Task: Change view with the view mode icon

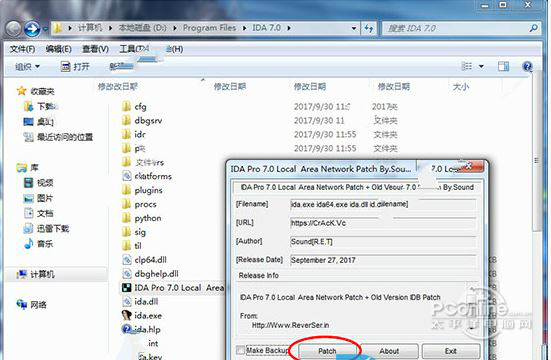Action: tap(467, 66)
